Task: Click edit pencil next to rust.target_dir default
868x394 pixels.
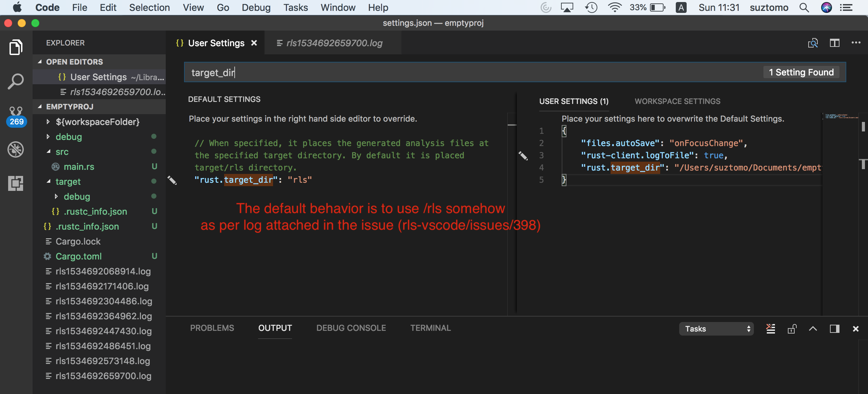Action: point(172,180)
